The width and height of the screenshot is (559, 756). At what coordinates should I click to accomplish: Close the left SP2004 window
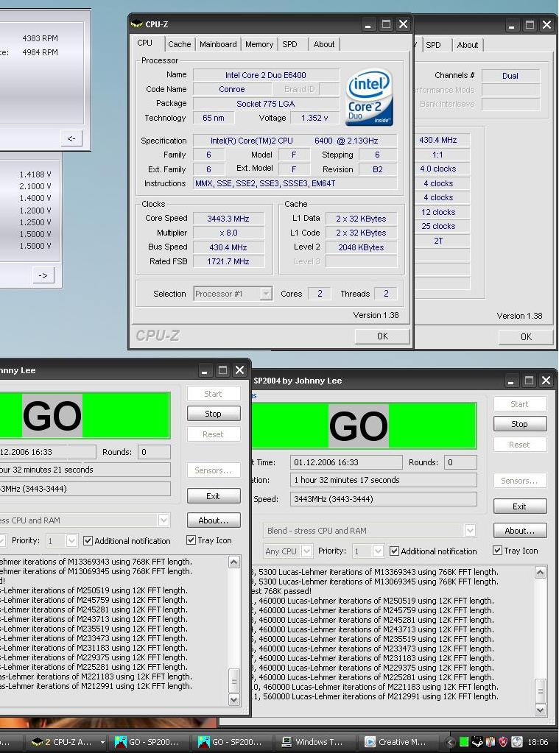click(x=239, y=370)
